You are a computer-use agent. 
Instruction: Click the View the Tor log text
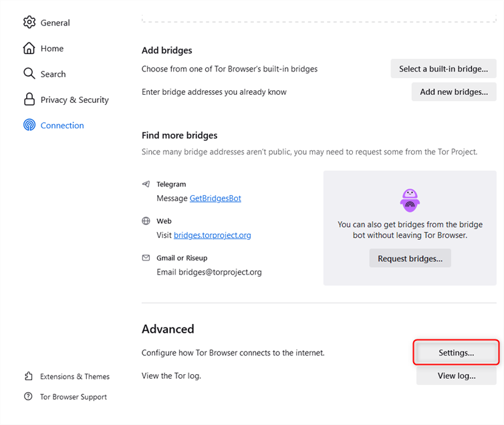171,376
